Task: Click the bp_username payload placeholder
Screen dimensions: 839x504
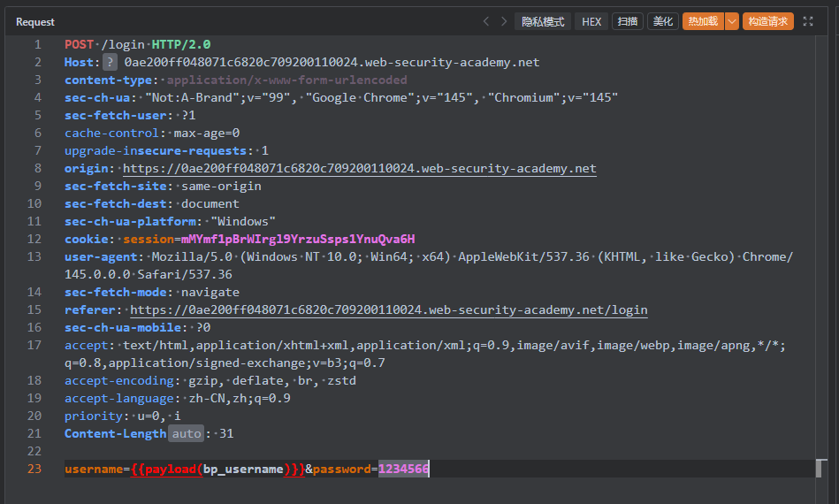Action: pos(243,470)
